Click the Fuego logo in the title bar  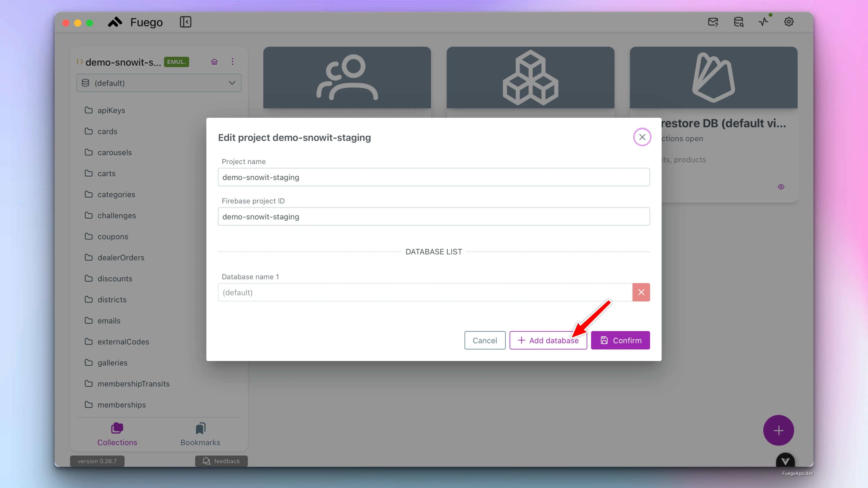(115, 22)
